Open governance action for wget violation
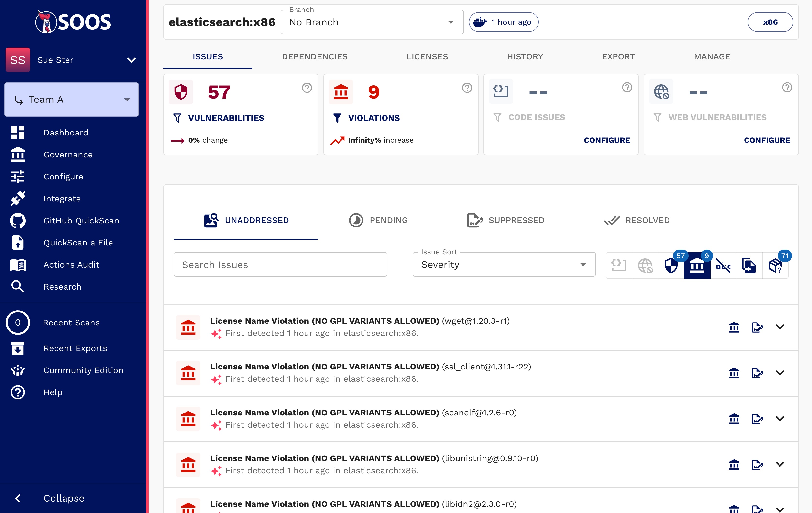Viewport: 812px width, 513px height. click(x=734, y=327)
